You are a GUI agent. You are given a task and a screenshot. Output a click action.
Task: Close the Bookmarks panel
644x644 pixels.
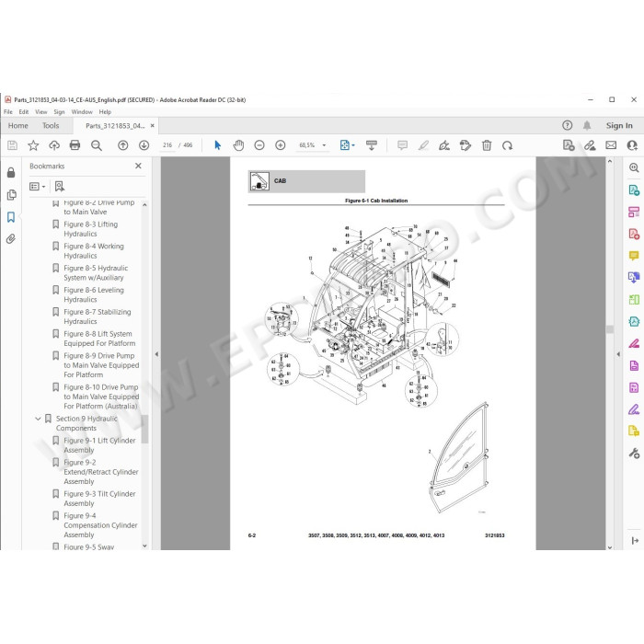[138, 166]
